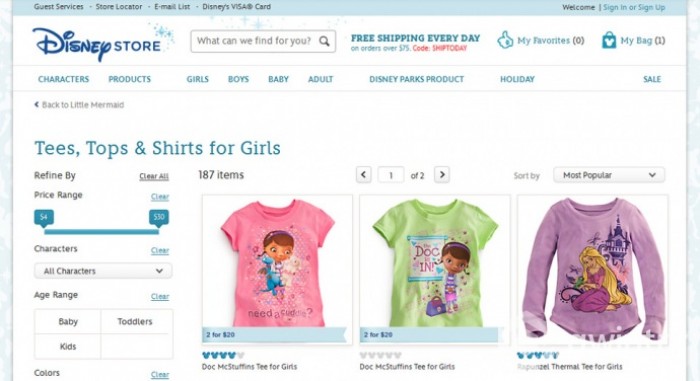Select the Sale menu item
This screenshot has width=700, height=381.
point(652,79)
